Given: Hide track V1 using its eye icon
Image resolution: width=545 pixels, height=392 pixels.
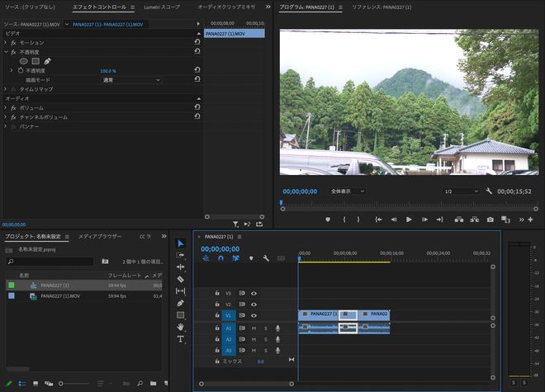Looking at the screenshot, I should pyautogui.click(x=254, y=315).
